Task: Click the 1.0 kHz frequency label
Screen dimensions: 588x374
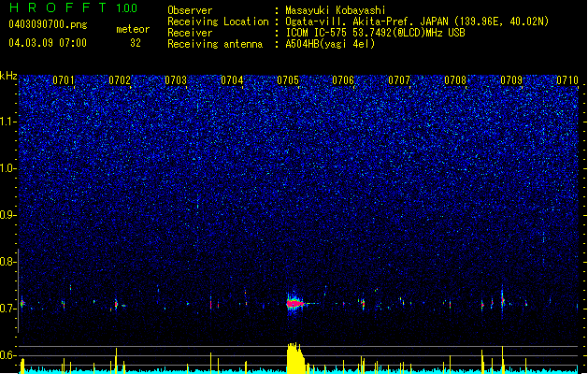Action: 8,168
